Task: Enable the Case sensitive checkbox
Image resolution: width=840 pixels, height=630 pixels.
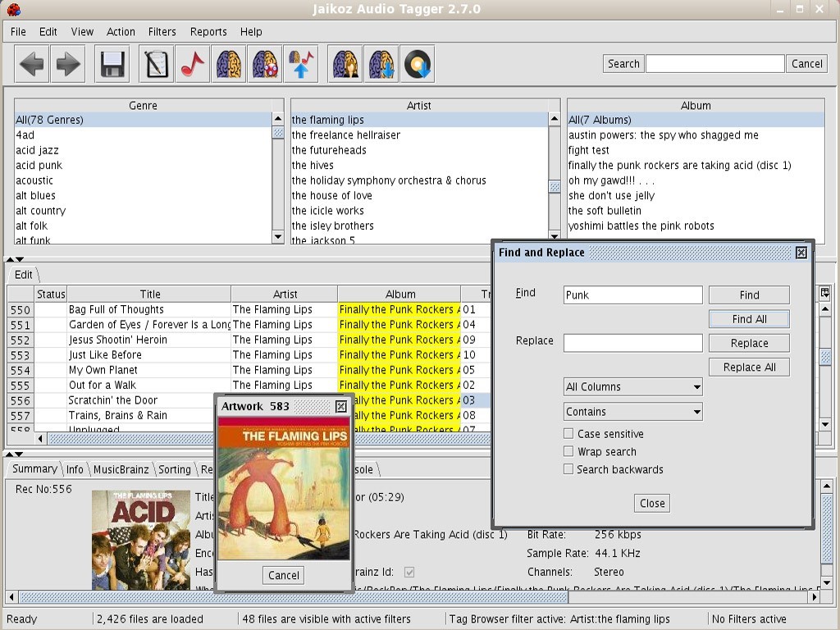Action: tap(568, 434)
